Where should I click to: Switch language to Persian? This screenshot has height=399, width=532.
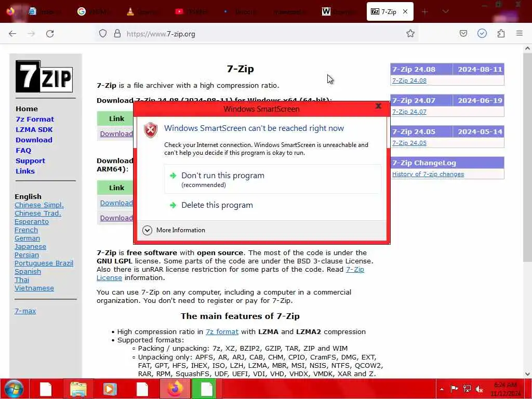click(26, 255)
